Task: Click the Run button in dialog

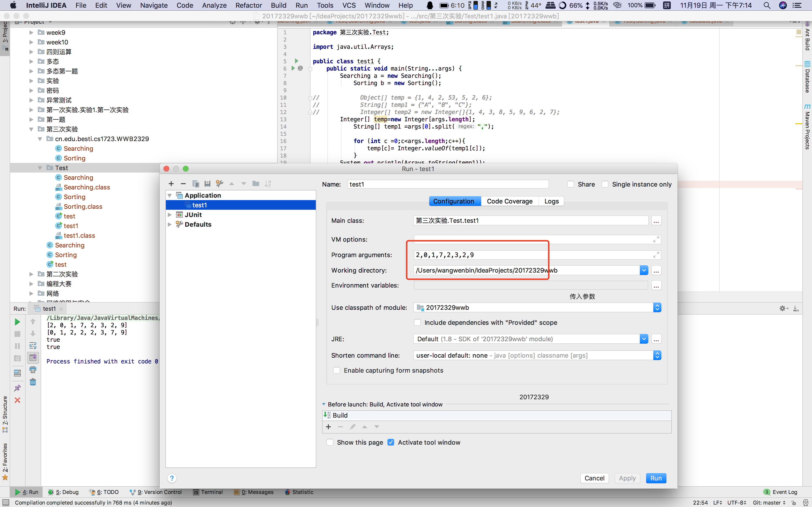Action: [656, 478]
